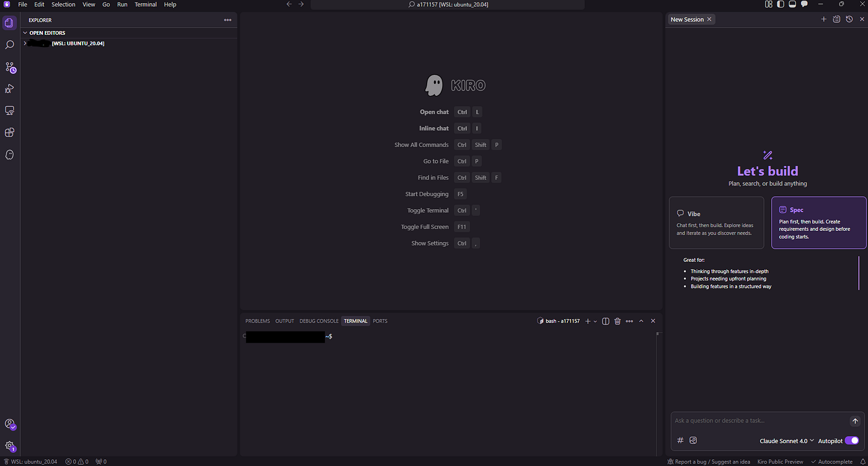Image resolution: width=868 pixels, height=466 pixels.
Task: Select the bash - a171157 terminal
Action: [558, 321]
